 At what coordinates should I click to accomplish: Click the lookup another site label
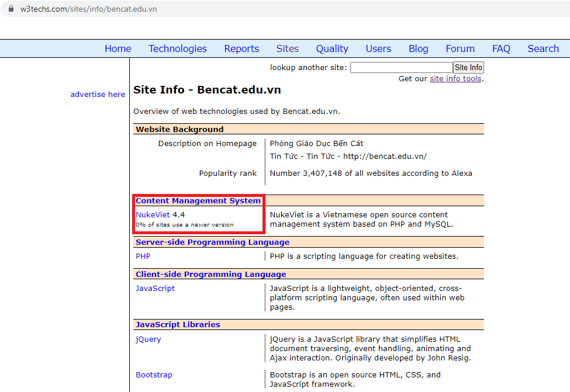point(308,68)
